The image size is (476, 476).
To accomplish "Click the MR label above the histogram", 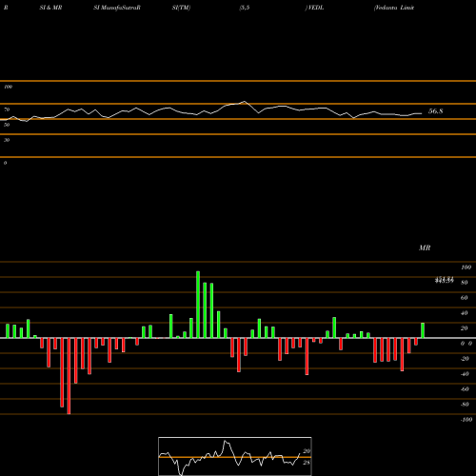I will [x=425, y=248].
